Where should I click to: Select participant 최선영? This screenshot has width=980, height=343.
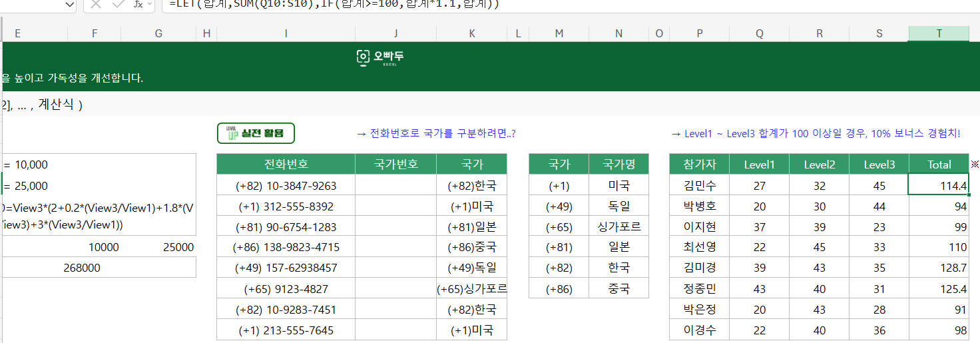click(700, 248)
